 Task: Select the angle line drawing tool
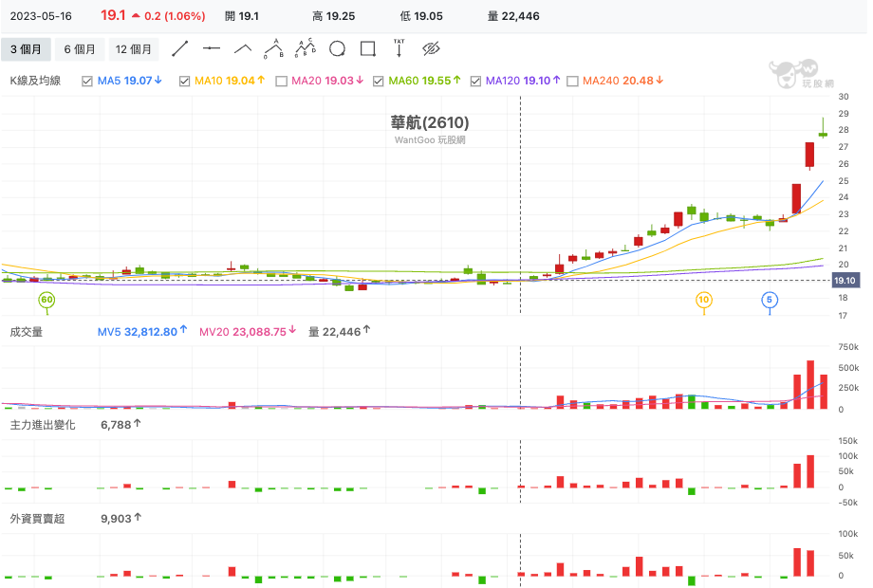pyautogui.click(x=243, y=49)
